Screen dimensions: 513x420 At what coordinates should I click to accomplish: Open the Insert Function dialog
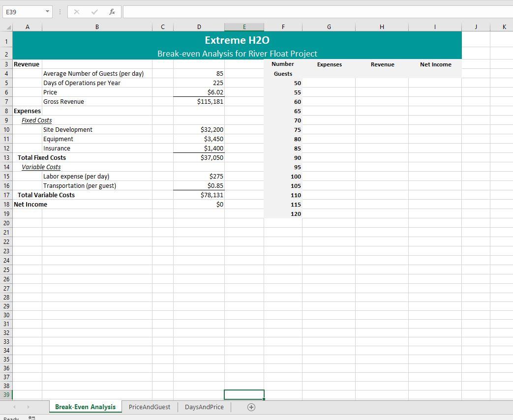[x=111, y=11]
